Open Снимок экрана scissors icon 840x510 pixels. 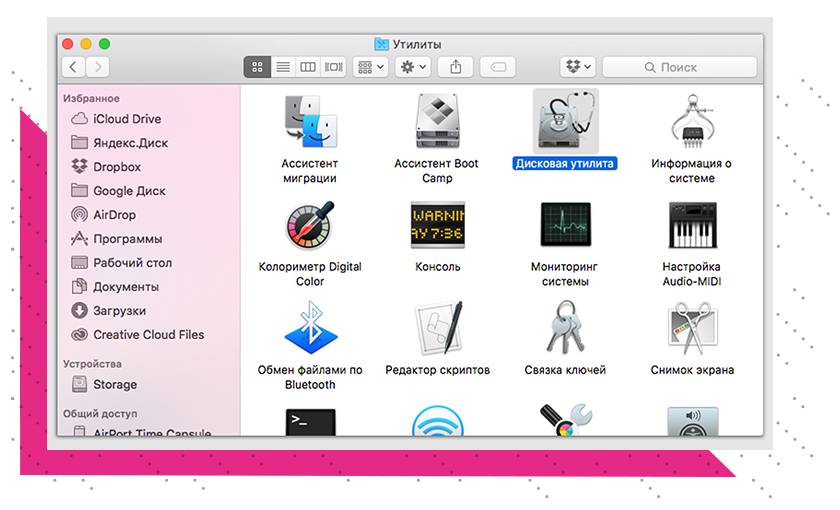click(693, 328)
